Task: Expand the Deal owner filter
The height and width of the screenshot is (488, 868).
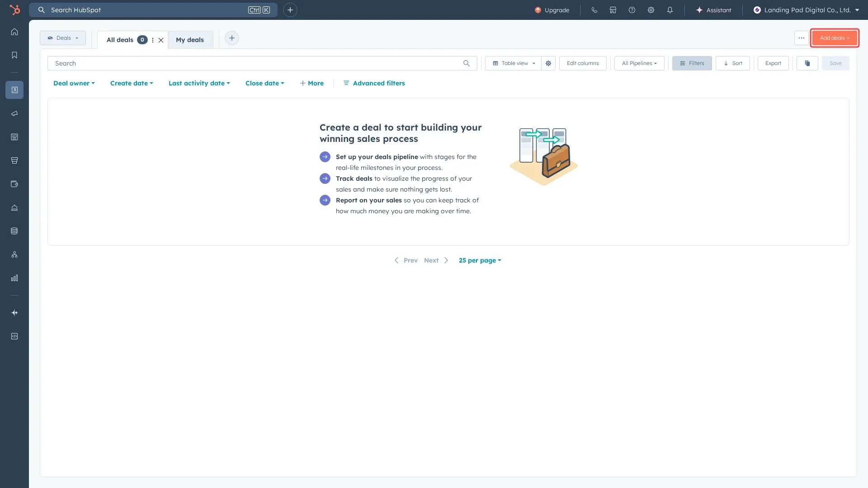Action: pyautogui.click(x=74, y=83)
